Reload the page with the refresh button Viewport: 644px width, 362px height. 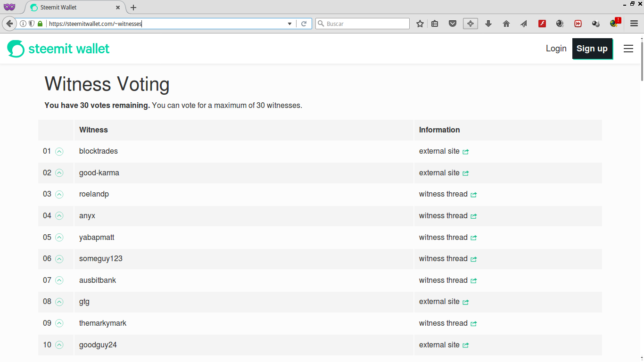point(304,24)
